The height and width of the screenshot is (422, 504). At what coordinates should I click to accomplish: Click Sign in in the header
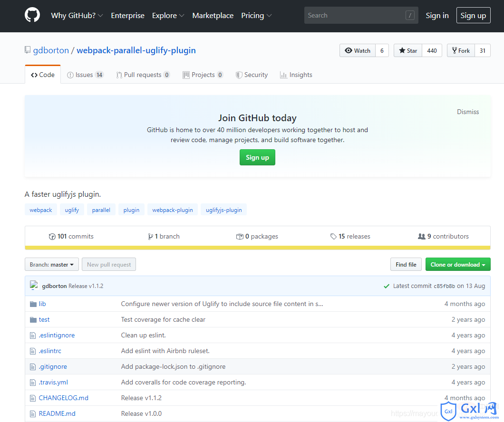pos(437,15)
